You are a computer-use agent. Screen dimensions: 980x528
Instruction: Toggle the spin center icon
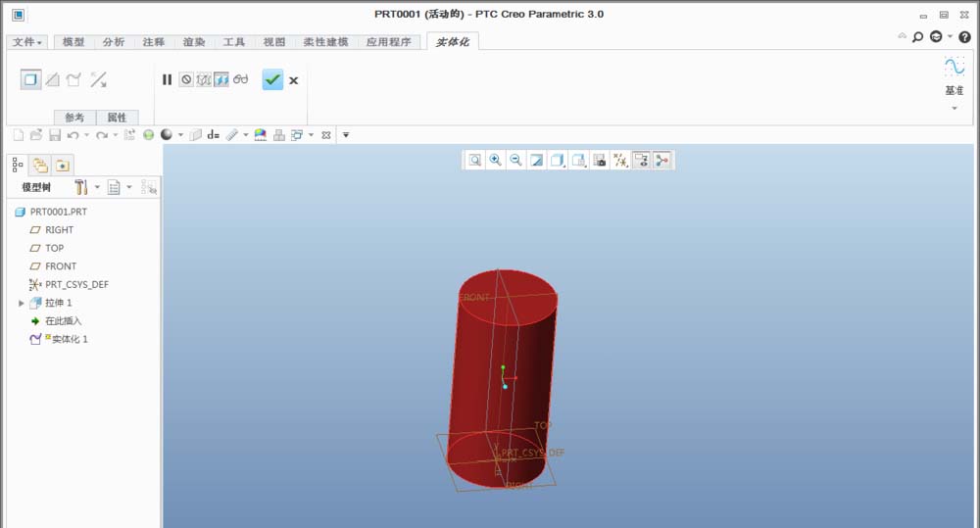(661, 161)
